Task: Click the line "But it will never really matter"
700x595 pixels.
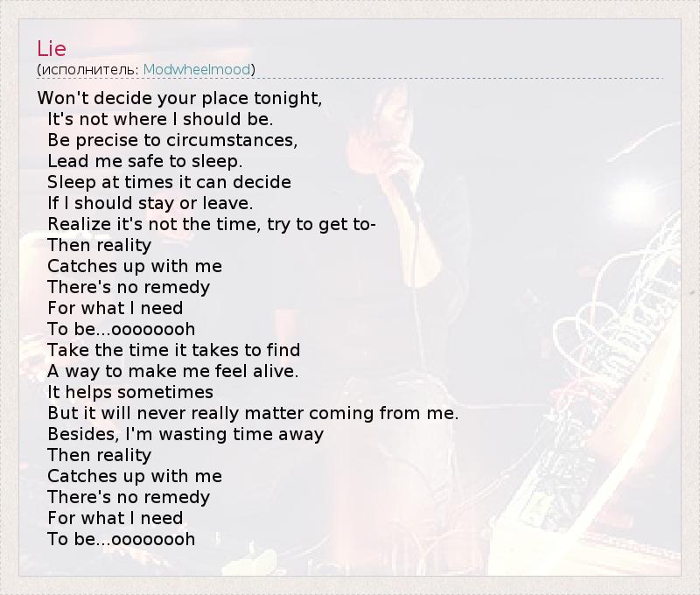Action: tap(253, 413)
